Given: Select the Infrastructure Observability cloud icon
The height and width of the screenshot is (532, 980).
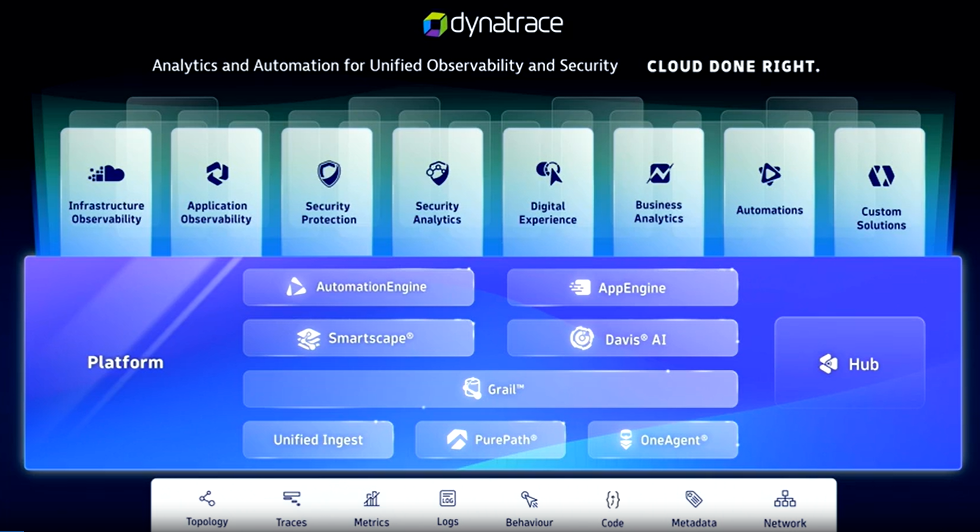Looking at the screenshot, I should 106,174.
